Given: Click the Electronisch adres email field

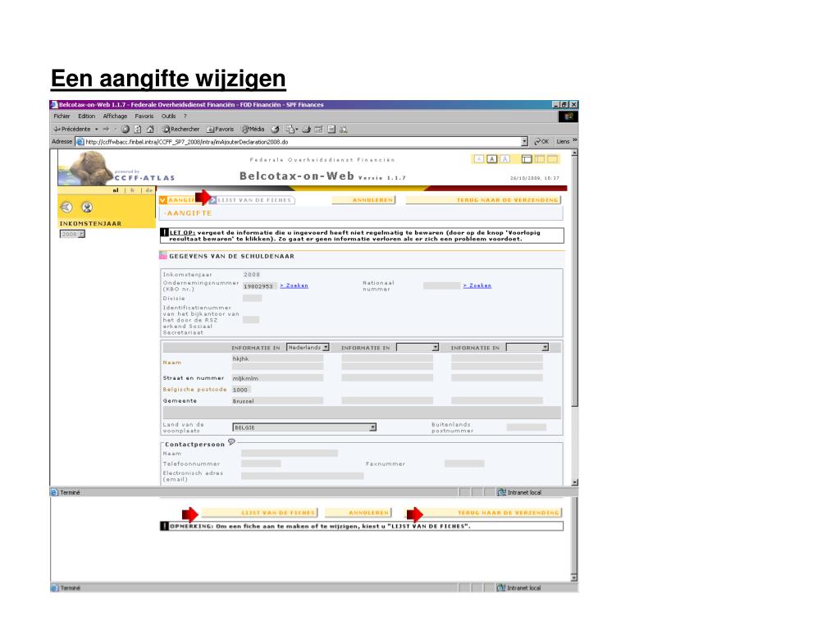Looking at the screenshot, I should tap(302, 476).
